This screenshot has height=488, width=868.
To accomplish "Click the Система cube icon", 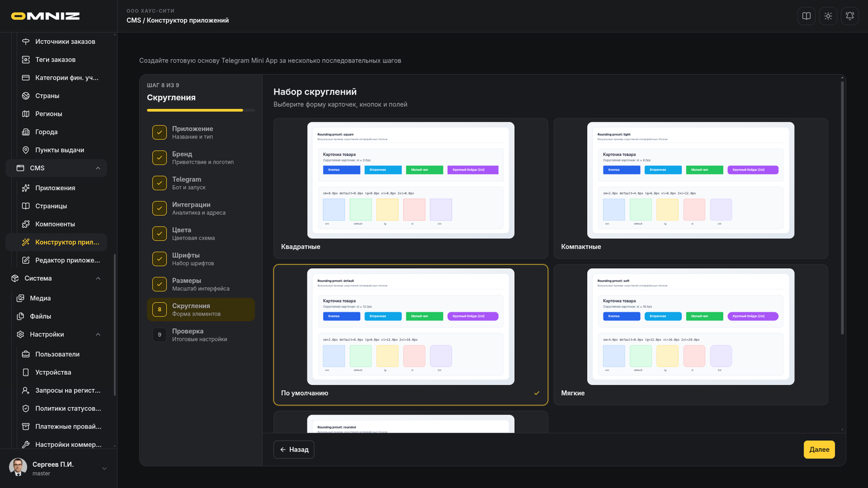I will (x=15, y=278).
